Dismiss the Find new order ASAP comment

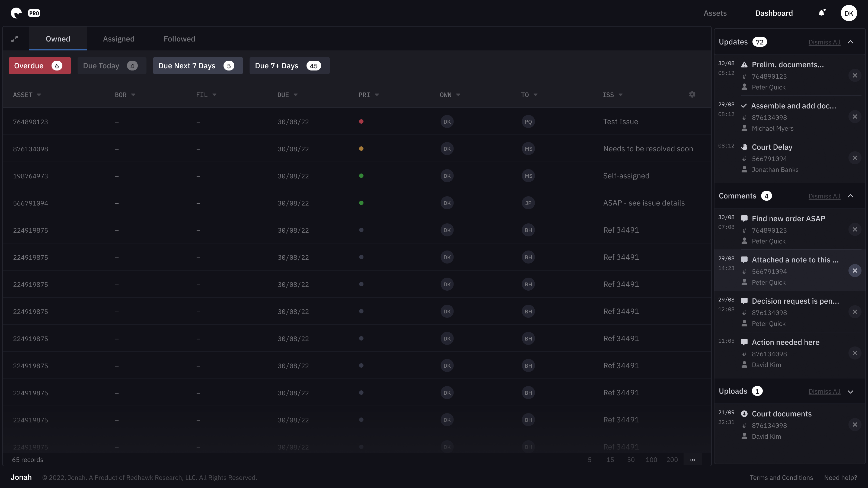(854, 230)
